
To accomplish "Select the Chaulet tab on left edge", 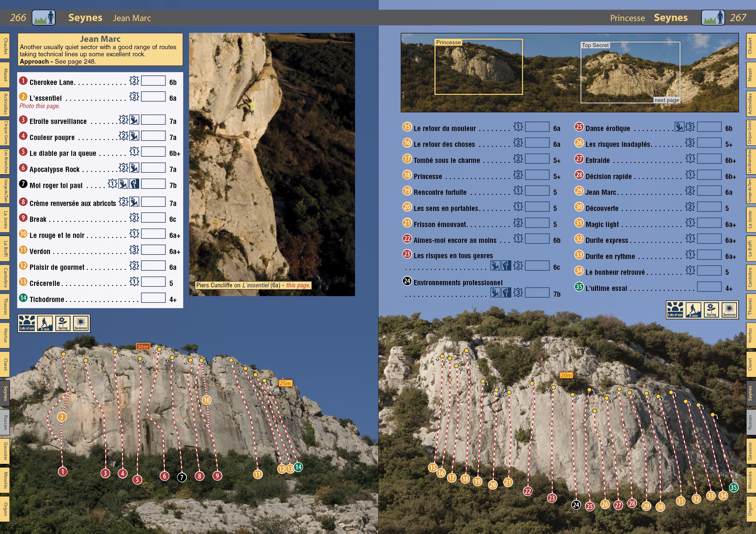I will tap(5, 46).
